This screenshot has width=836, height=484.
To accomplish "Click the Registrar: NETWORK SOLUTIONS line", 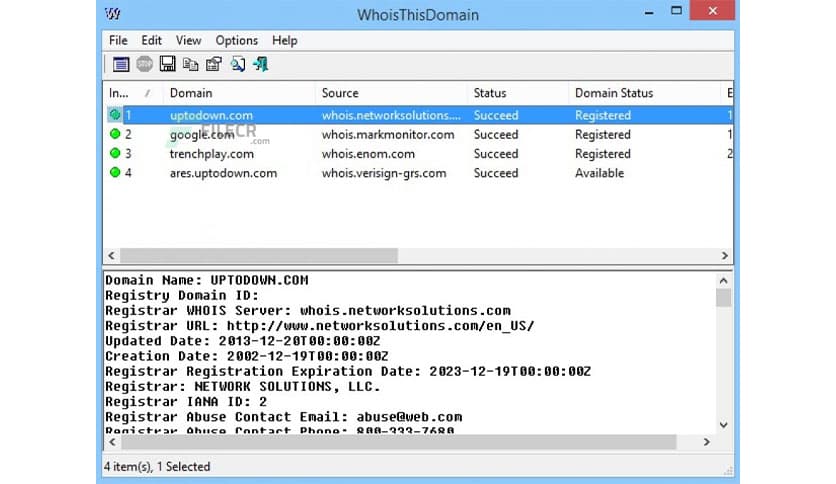I will 243,386.
